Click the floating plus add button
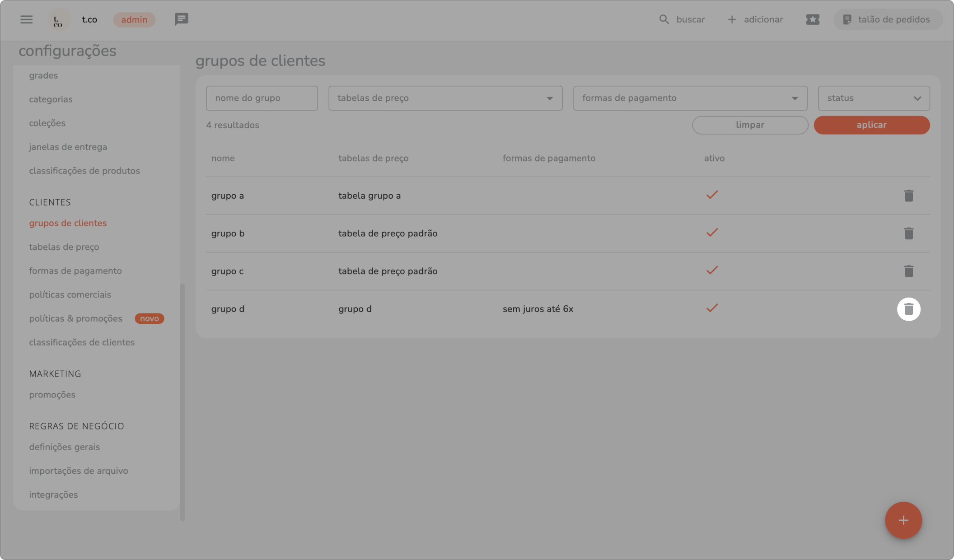The image size is (954, 560). (x=903, y=520)
